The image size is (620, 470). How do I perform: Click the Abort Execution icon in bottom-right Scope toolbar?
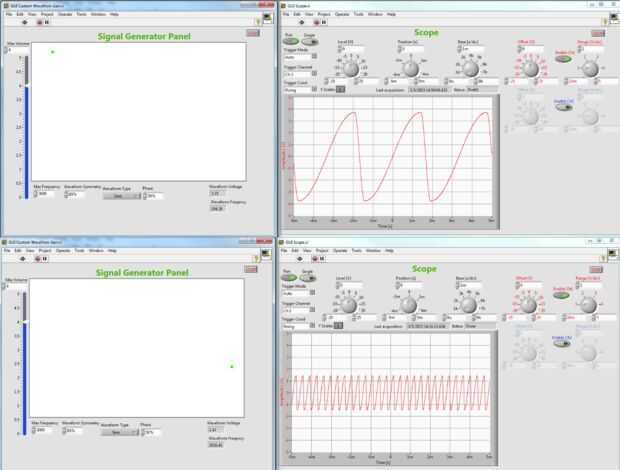[315, 259]
